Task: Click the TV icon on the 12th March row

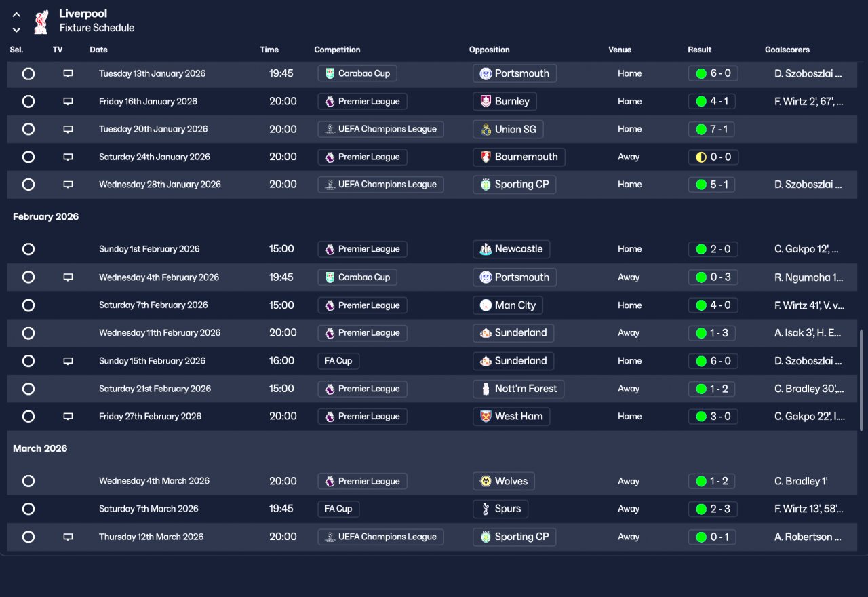Action: click(x=68, y=537)
